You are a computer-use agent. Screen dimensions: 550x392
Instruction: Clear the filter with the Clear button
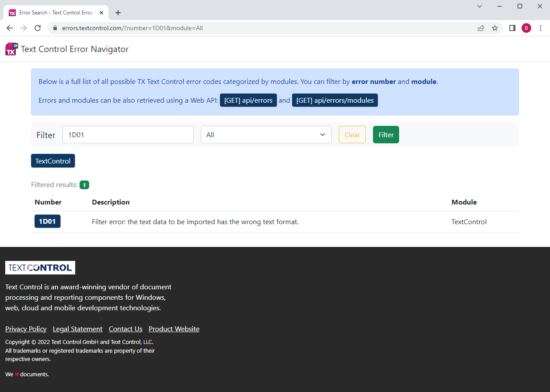coord(352,135)
